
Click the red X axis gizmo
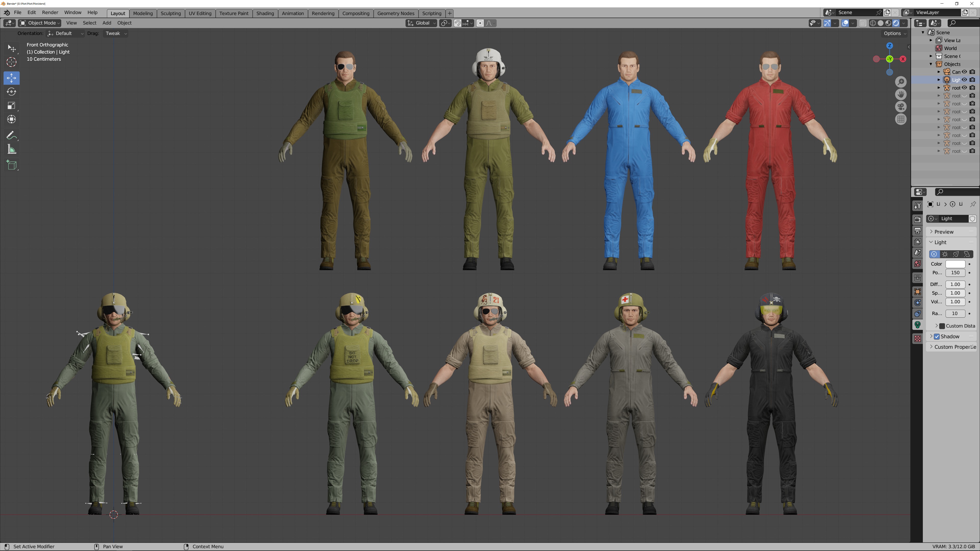coord(903,59)
